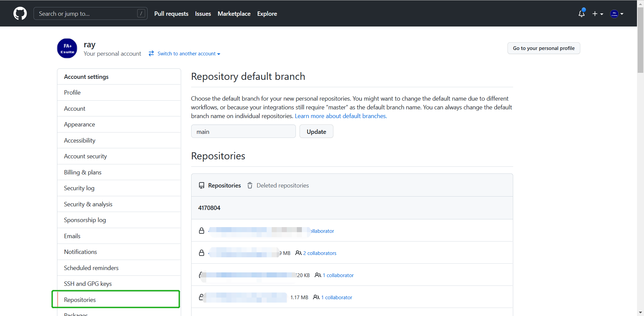Open Issues in top navigation
Image resolution: width=644 pixels, height=316 pixels.
click(x=203, y=14)
